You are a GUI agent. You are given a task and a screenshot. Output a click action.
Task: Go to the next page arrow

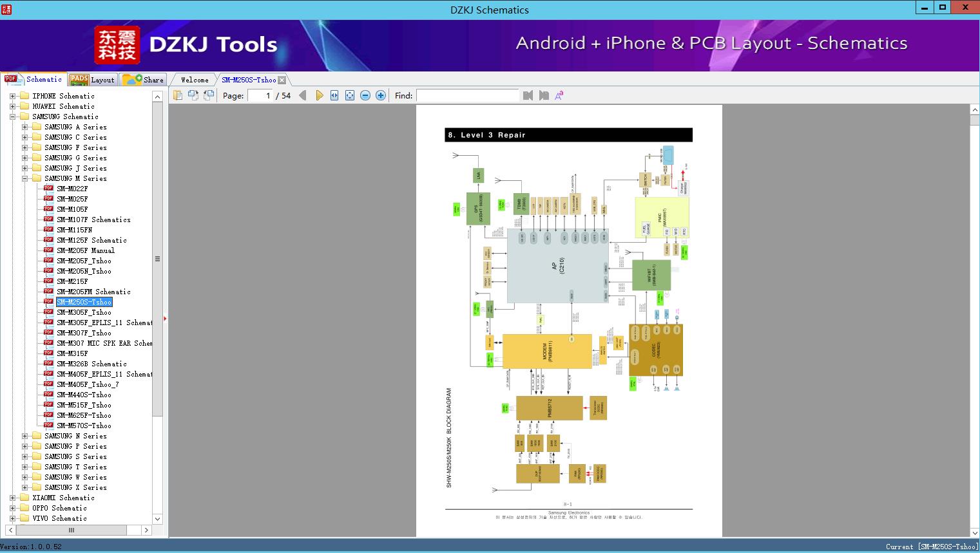point(319,95)
